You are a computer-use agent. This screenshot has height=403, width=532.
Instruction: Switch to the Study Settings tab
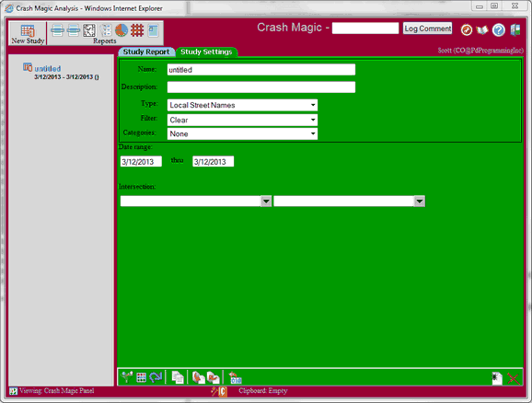click(x=206, y=52)
